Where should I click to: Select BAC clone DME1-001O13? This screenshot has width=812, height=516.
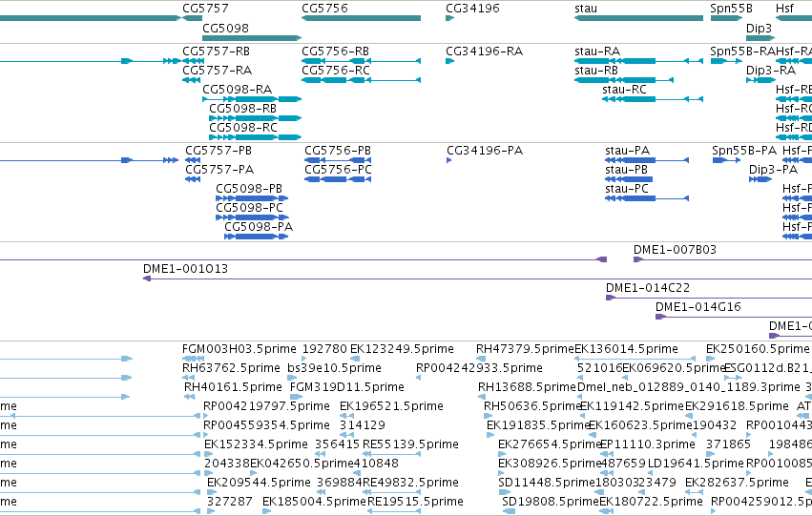pyautogui.click(x=185, y=269)
